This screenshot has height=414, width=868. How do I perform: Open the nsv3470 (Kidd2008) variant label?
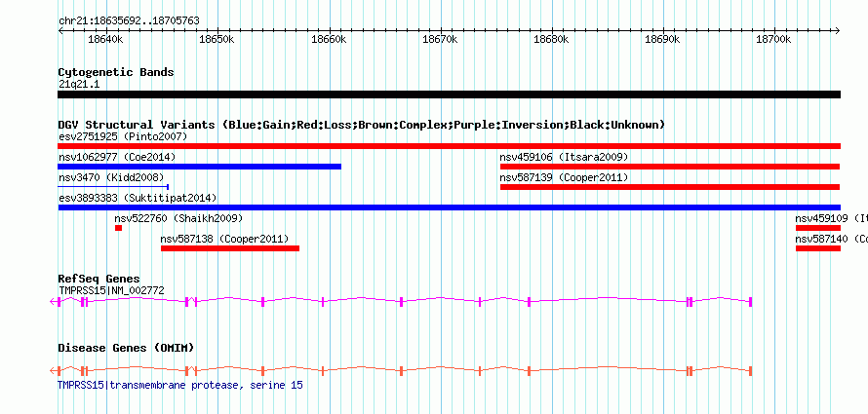[111, 177]
